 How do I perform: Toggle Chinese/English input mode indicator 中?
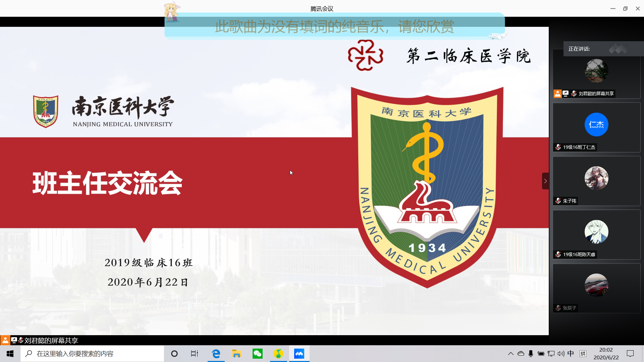point(571,354)
